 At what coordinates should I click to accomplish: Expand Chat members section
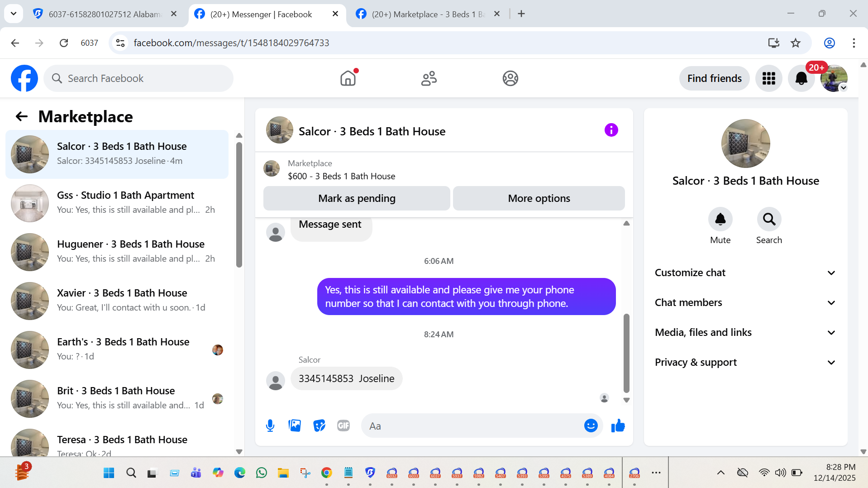coord(745,302)
